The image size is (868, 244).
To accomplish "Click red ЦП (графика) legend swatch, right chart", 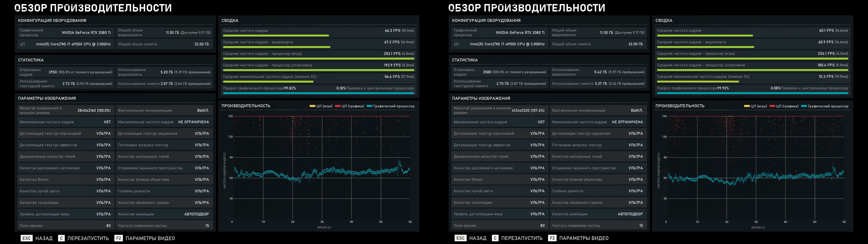I will [x=772, y=106].
